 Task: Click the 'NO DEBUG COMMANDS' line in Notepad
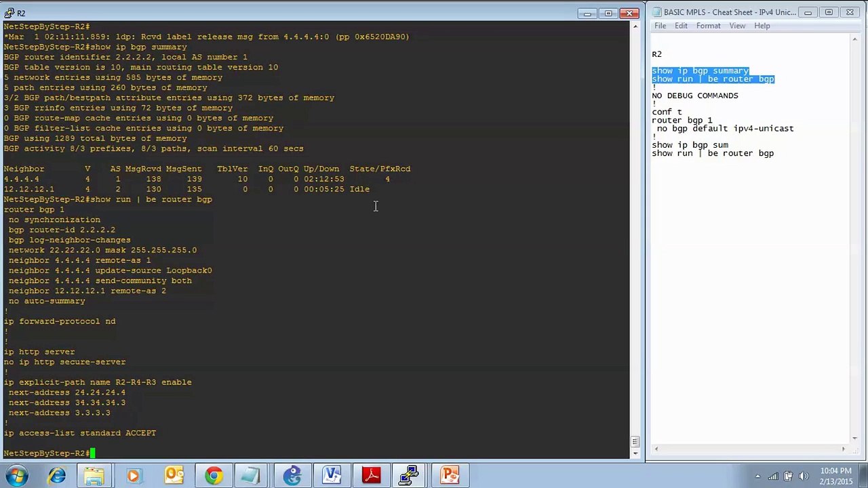pos(695,96)
